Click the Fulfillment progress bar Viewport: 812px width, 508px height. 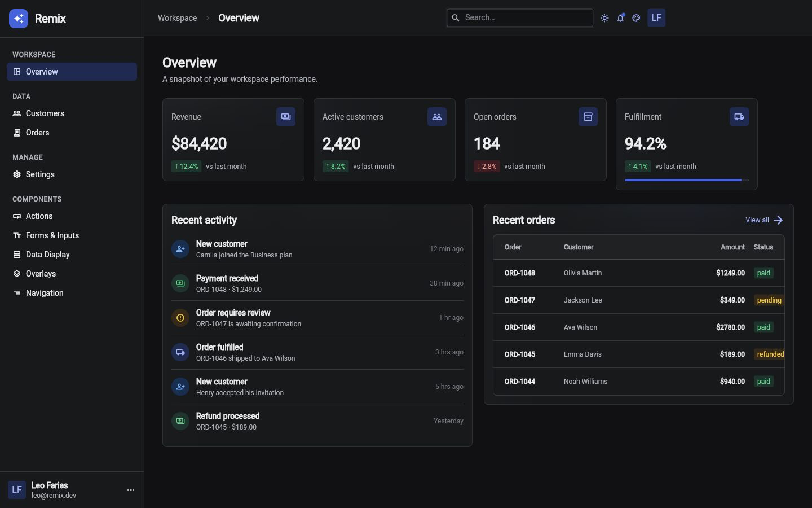[x=687, y=180]
